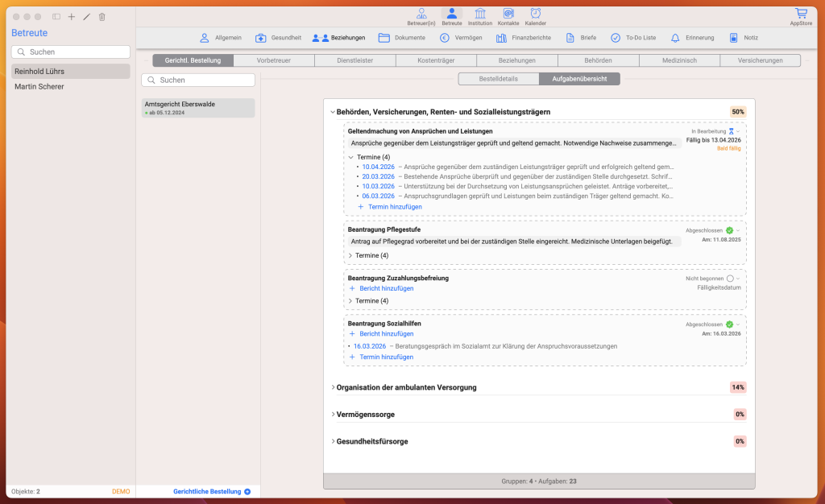Click the trash icon in sidebar header
Image resolution: width=825 pixels, height=504 pixels.
[102, 17]
